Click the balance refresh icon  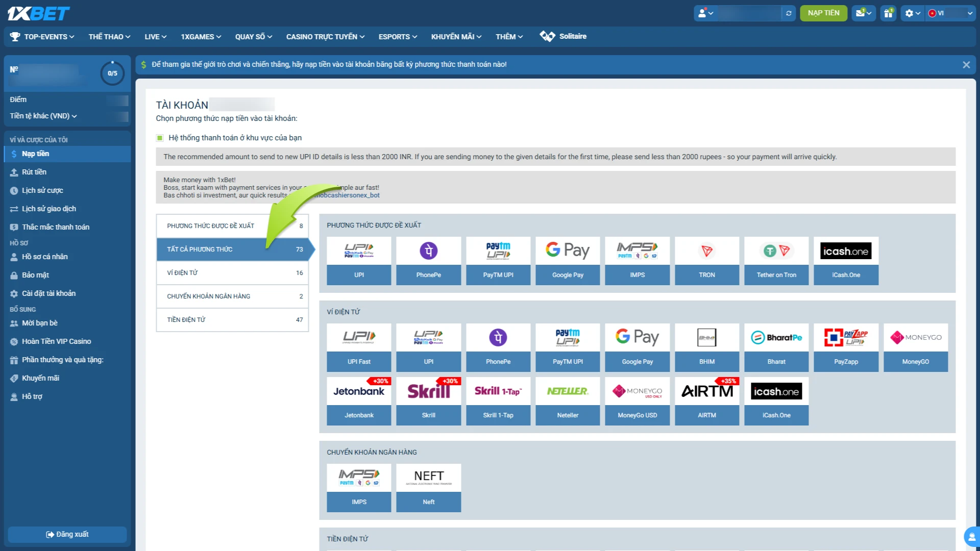pyautogui.click(x=789, y=13)
